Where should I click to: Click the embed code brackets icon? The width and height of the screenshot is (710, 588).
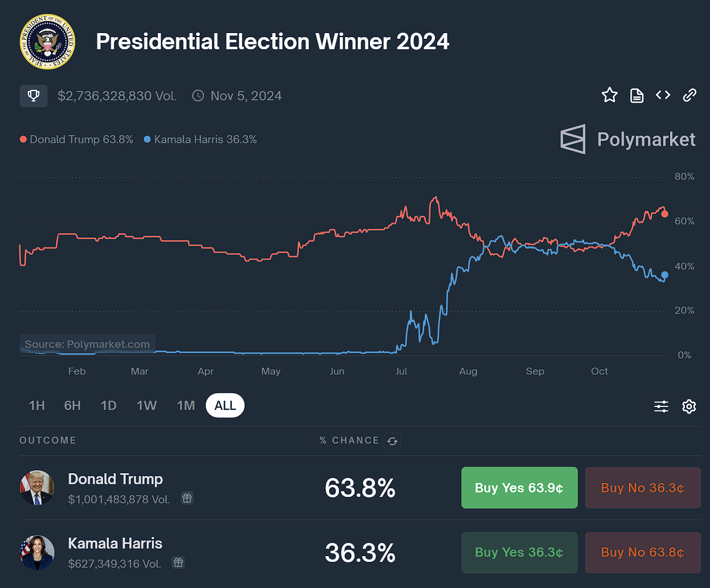[x=663, y=95]
